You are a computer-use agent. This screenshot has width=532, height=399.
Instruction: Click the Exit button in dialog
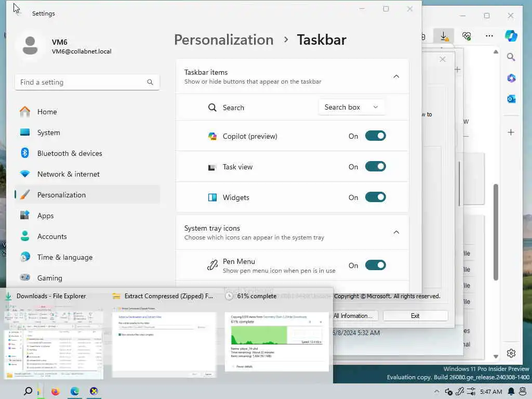pyautogui.click(x=415, y=316)
